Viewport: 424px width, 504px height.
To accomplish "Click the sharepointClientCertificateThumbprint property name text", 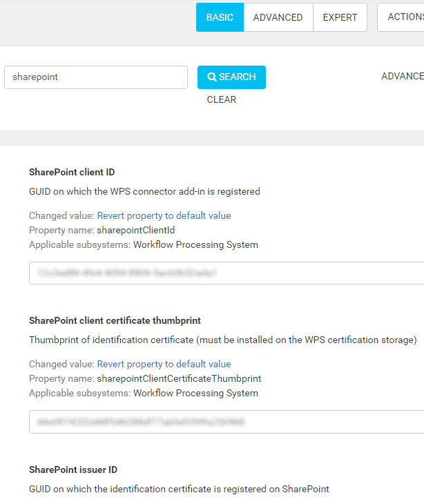I will [179, 378].
